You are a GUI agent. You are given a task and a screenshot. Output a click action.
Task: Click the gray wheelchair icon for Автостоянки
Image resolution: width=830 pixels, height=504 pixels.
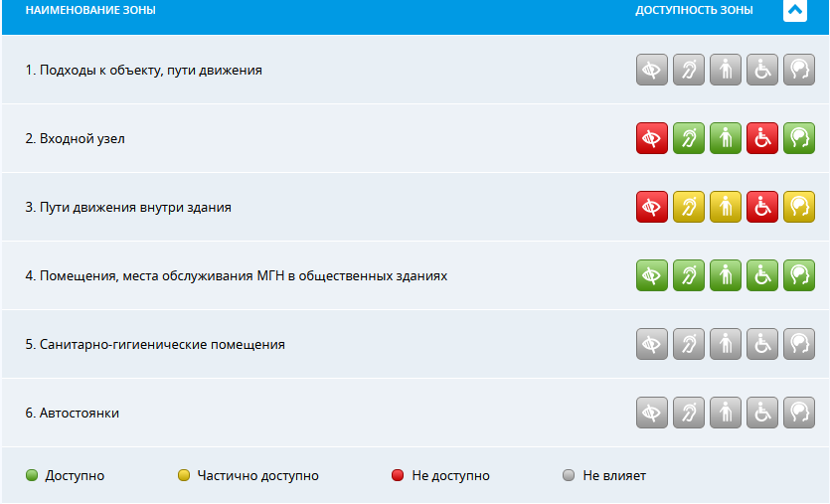(x=762, y=413)
